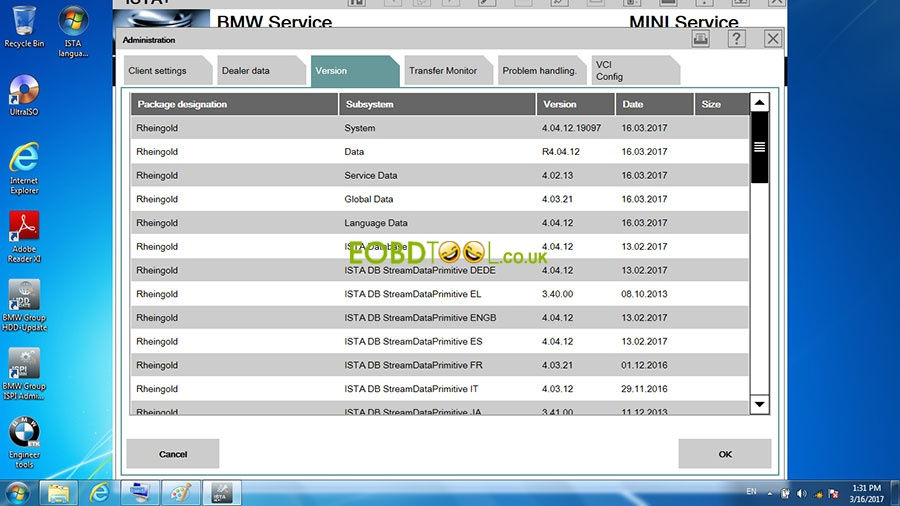Click version value 3.40.00
The width and height of the screenshot is (900, 506).
557,294
